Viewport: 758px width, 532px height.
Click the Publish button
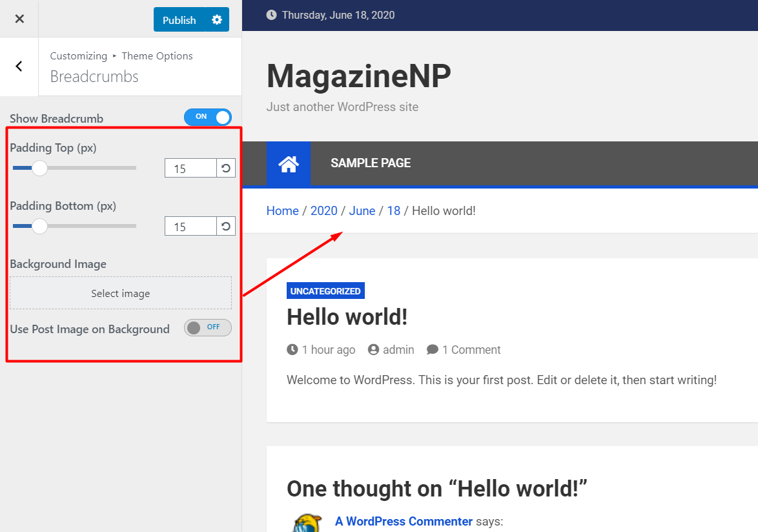coord(179,20)
